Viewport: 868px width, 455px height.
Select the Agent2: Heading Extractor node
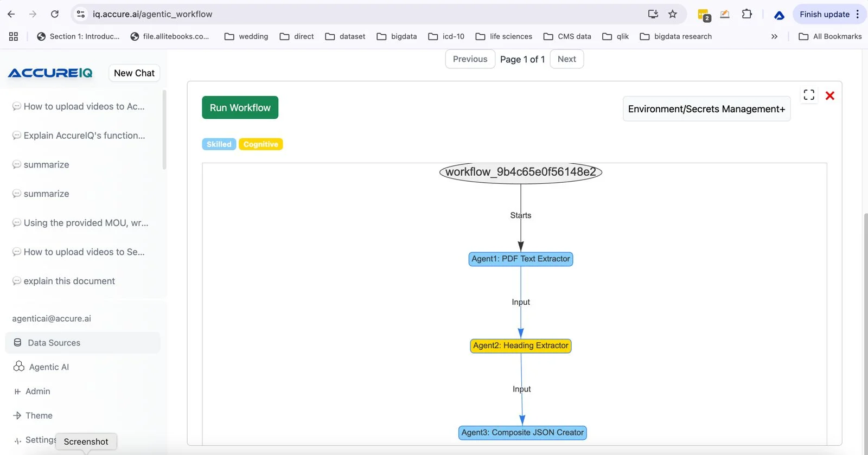point(520,346)
